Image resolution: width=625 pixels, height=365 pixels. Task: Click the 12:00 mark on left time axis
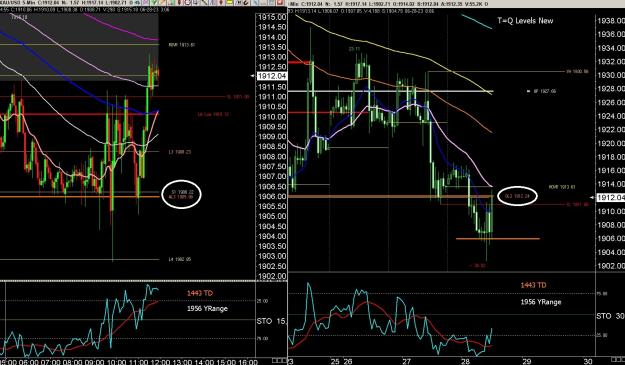pyautogui.click(x=160, y=362)
